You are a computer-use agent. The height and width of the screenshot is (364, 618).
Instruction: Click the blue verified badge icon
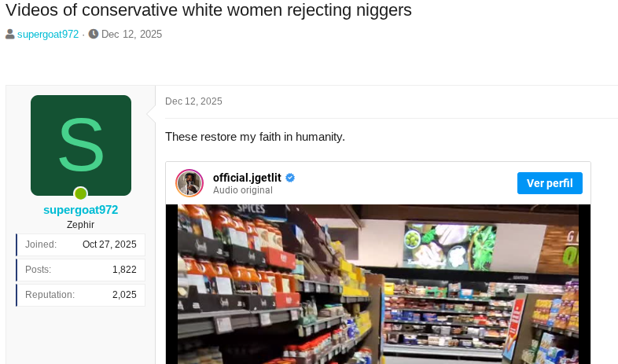click(290, 178)
